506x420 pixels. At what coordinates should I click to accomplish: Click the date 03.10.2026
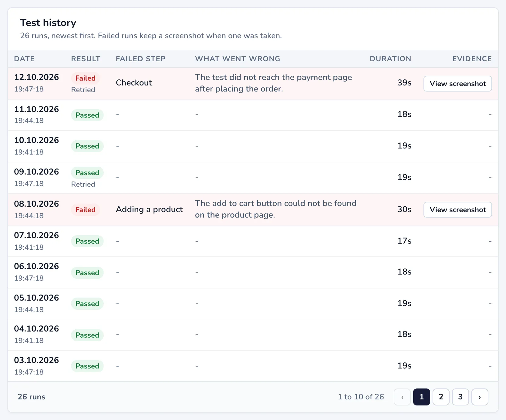click(36, 360)
